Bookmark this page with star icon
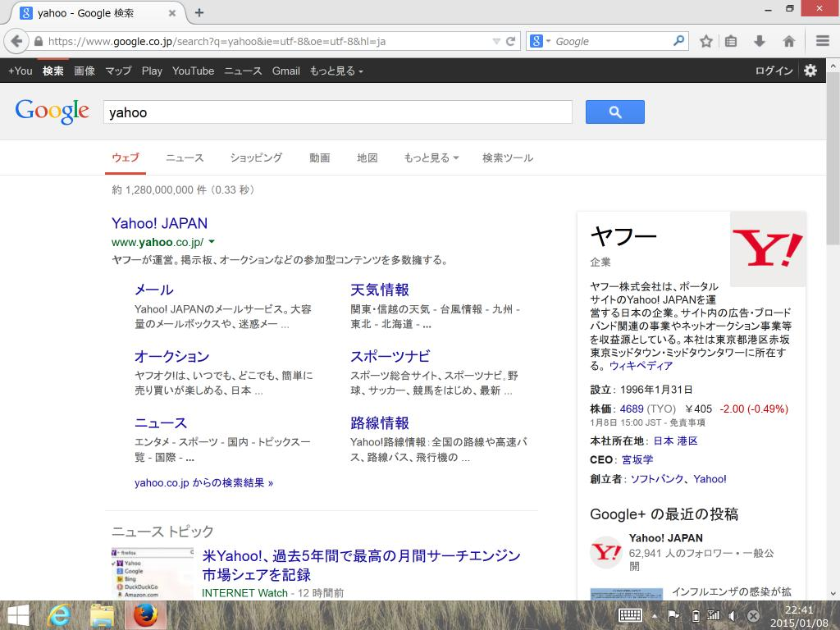This screenshot has width=840, height=630. [706, 41]
